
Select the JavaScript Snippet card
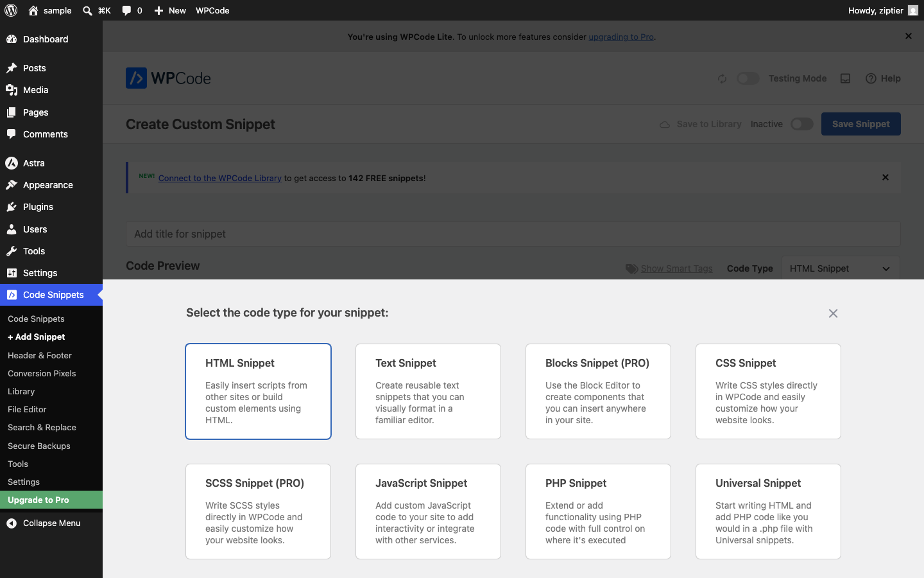pos(428,511)
